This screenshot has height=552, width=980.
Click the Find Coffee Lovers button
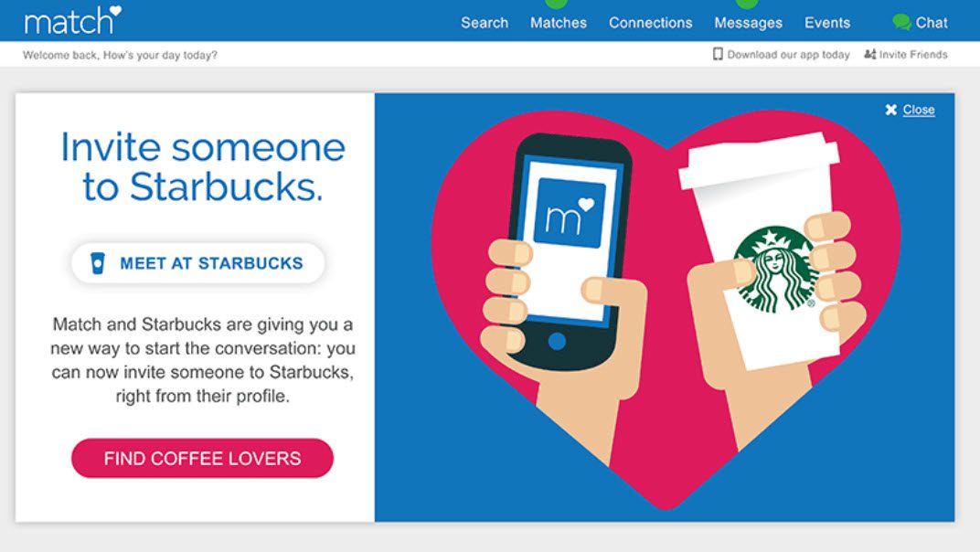tap(203, 458)
